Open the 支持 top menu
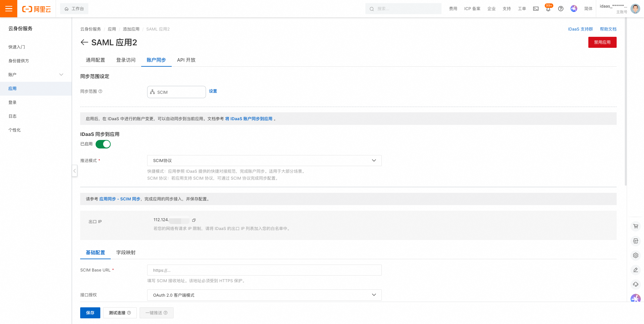This screenshot has width=644, height=324. [x=507, y=9]
